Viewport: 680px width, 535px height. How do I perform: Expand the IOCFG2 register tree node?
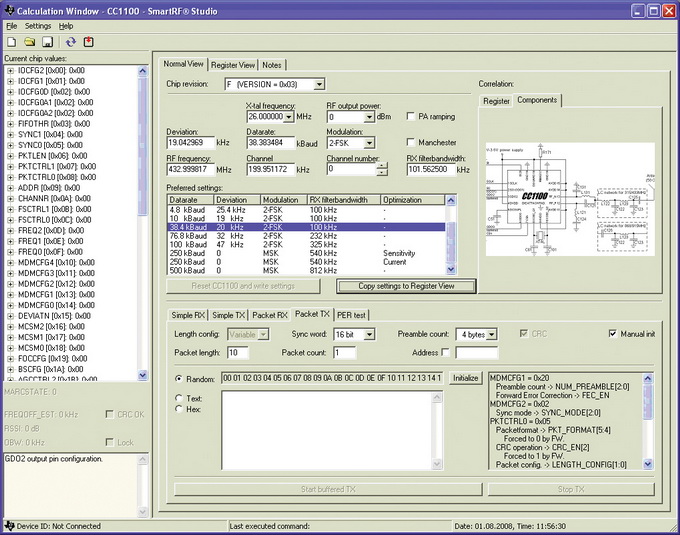click(11, 71)
